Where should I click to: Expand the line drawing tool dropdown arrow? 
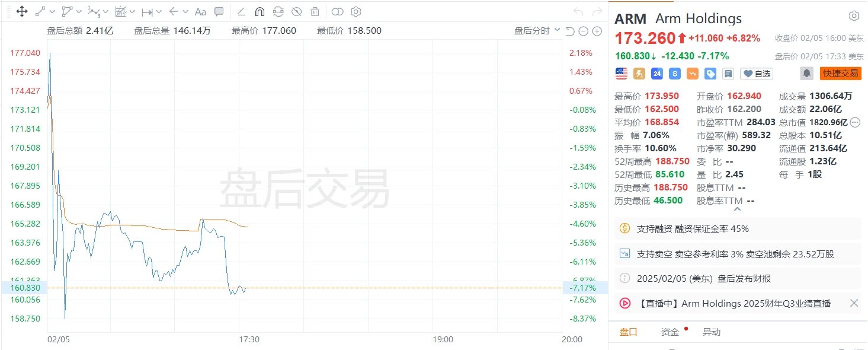[x=53, y=11]
